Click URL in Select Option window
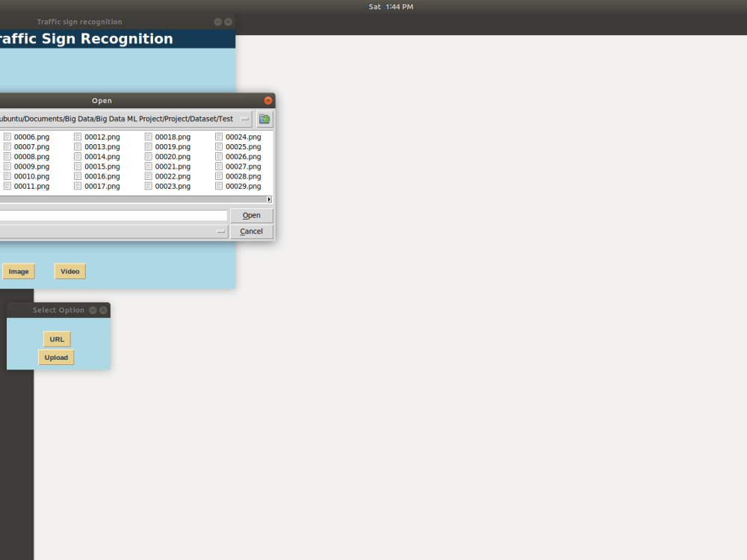 [57, 339]
